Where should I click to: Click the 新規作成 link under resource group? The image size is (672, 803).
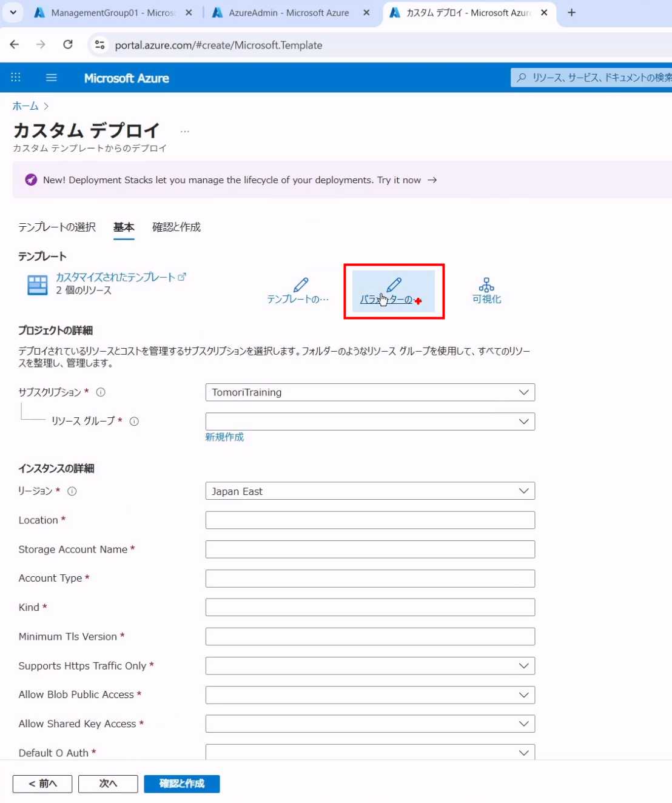pyautogui.click(x=224, y=437)
